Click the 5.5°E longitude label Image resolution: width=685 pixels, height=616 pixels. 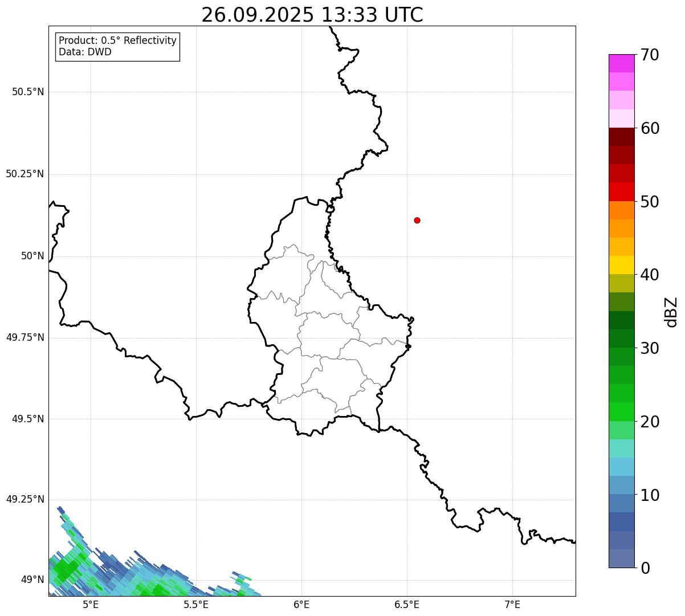(x=196, y=605)
